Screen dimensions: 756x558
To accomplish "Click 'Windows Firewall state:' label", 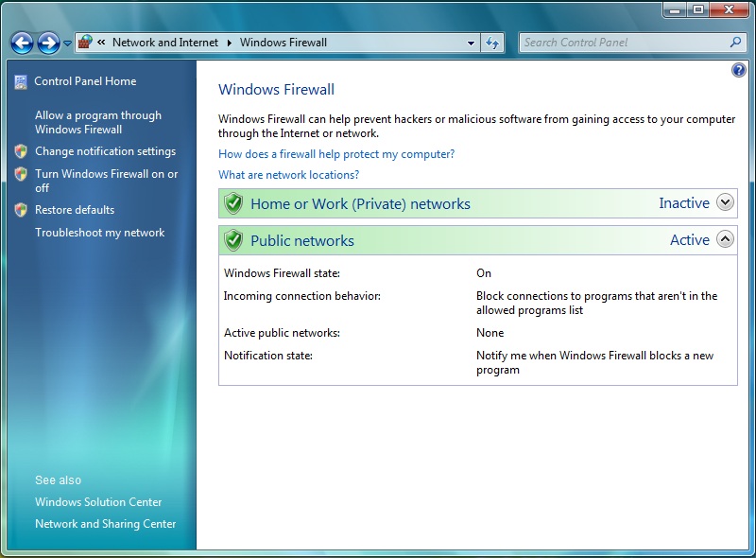I will click(282, 273).
